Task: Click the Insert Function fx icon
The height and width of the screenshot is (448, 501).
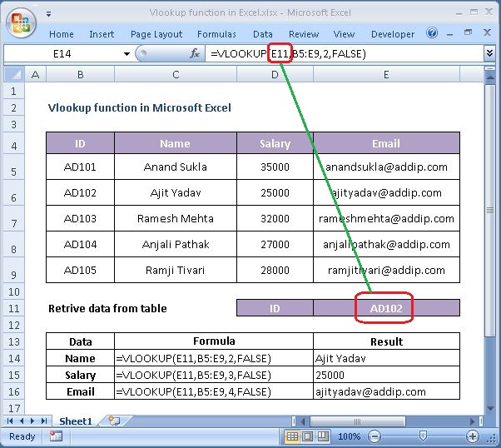Action: pos(194,53)
